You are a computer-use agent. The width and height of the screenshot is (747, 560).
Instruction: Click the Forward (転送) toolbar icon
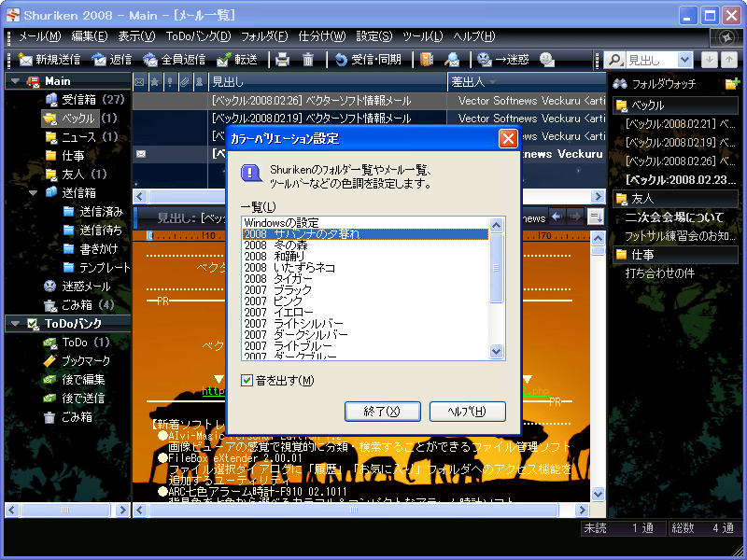point(223,60)
